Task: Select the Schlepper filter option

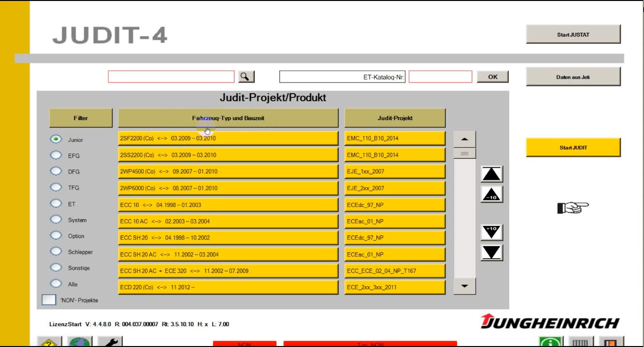Action: tap(57, 252)
